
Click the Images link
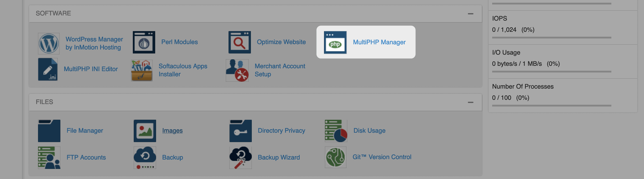(172, 130)
